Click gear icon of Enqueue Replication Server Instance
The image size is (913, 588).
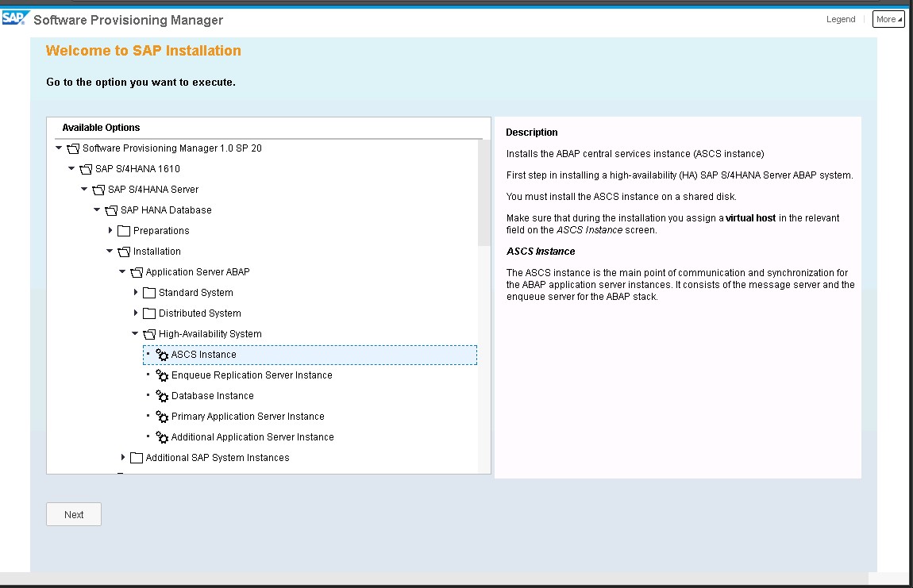(x=162, y=375)
